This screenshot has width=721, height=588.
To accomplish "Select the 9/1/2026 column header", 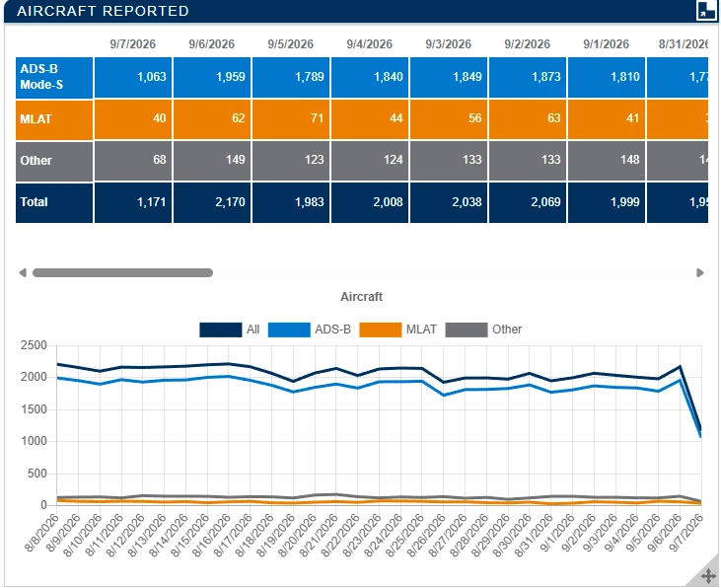I will pos(606,44).
